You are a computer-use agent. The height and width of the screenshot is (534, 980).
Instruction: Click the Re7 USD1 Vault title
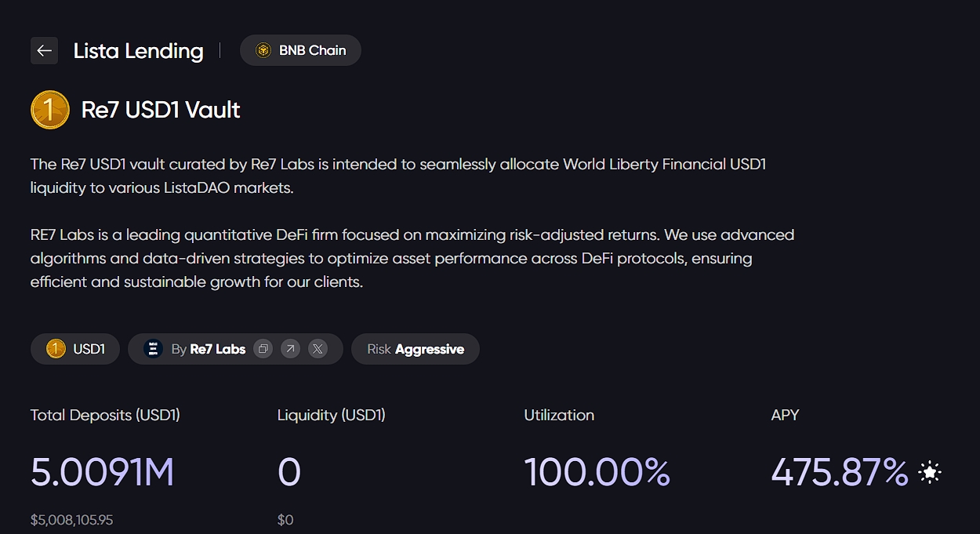(x=161, y=110)
